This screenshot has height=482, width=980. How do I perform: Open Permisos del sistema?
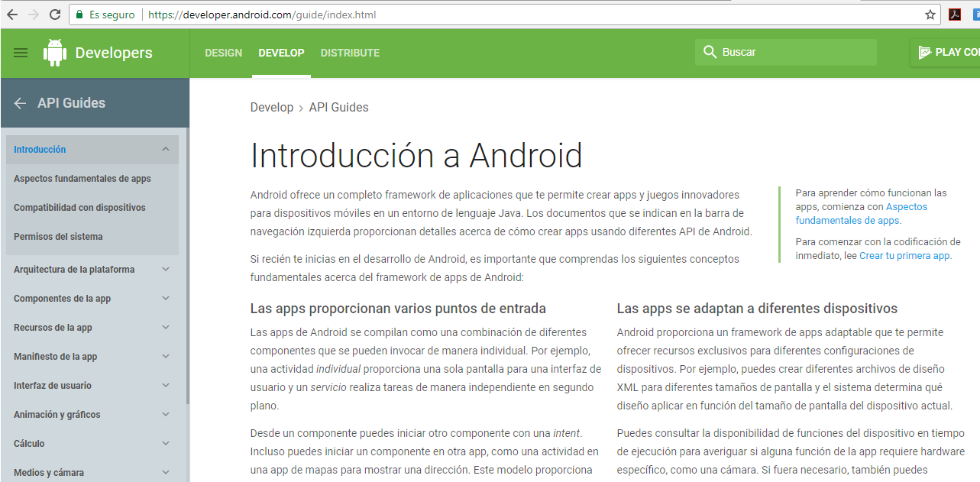coord(58,237)
